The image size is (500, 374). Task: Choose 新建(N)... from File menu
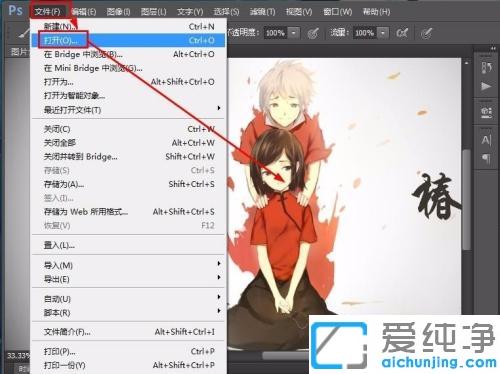tap(129, 26)
